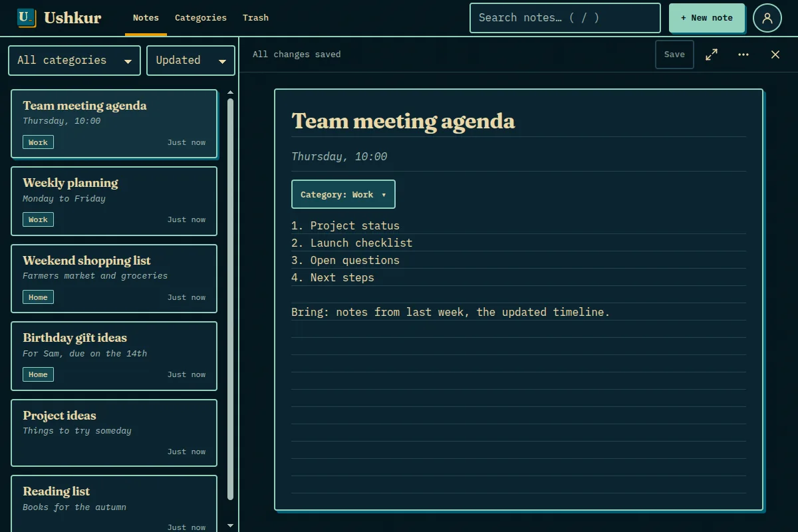
Task: Expand the note to fullscreen
Action: (x=712, y=55)
